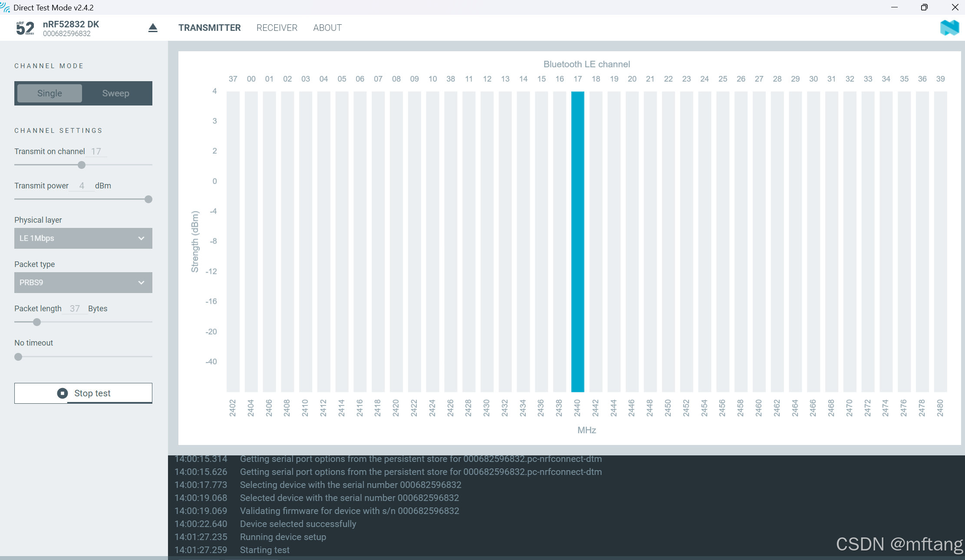965x560 pixels.
Task: Click the Transmit power slider handle
Action: pos(148,199)
